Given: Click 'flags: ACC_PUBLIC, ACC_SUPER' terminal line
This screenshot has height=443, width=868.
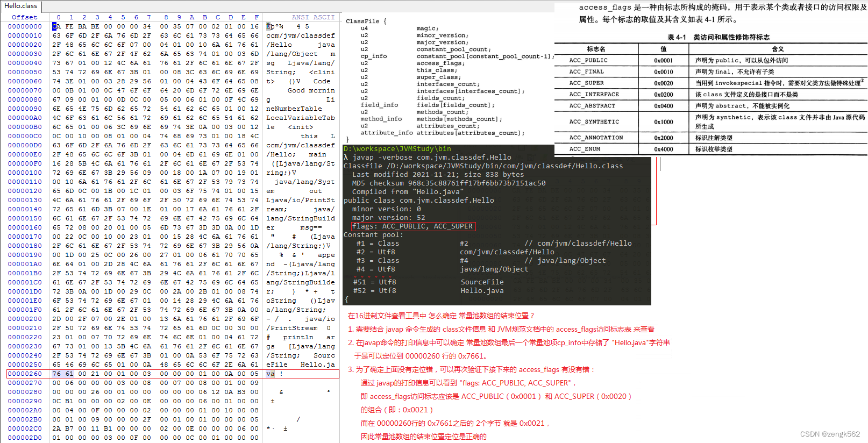Looking at the screenshot, I should point(412,226).
